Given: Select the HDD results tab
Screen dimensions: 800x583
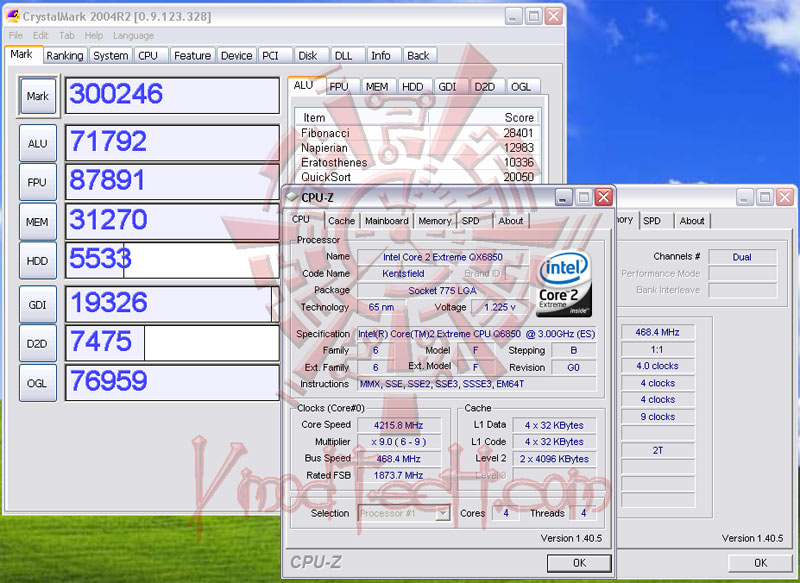Looking at the screenshot, I should click(x=413, y=87).
